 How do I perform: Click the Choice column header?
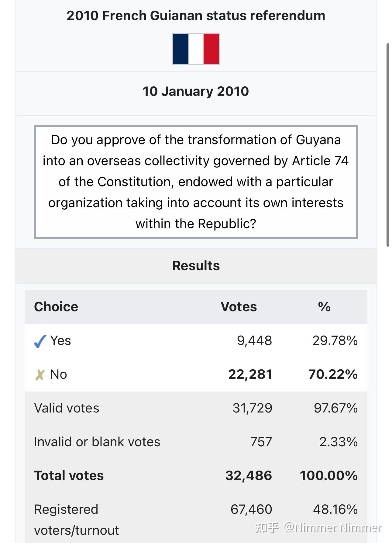click(x=56, y=307)
